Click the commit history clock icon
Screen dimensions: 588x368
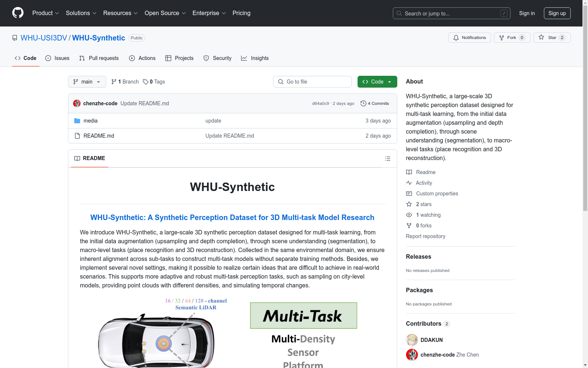click(x=363, y=103)
